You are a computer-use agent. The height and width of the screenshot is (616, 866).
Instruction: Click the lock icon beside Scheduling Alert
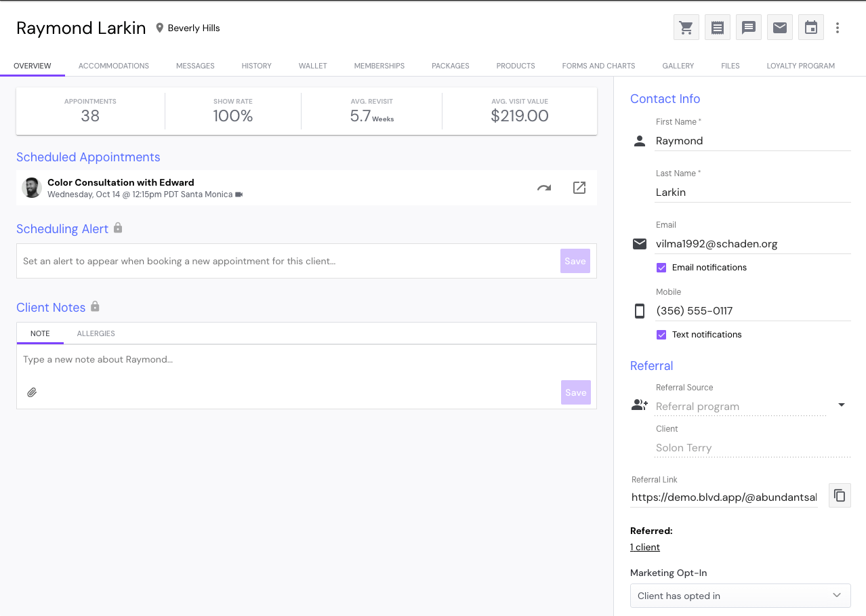tap(118, 228)
